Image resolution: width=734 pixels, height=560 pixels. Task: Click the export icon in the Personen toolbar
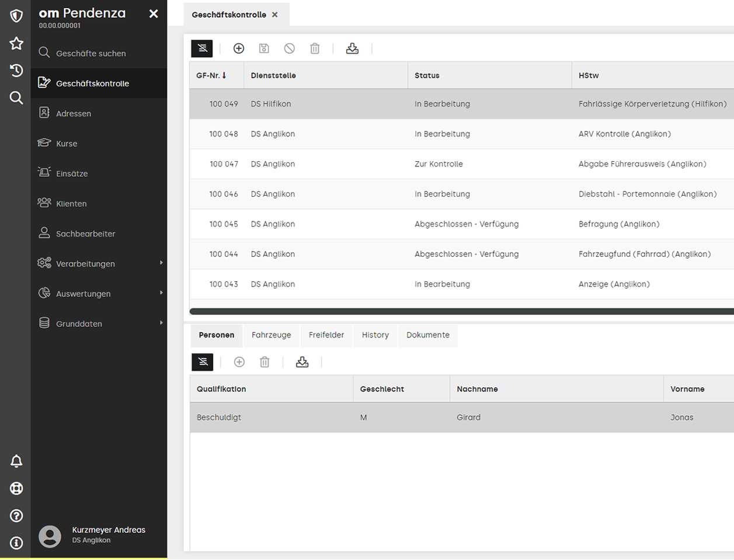point(302,362)
